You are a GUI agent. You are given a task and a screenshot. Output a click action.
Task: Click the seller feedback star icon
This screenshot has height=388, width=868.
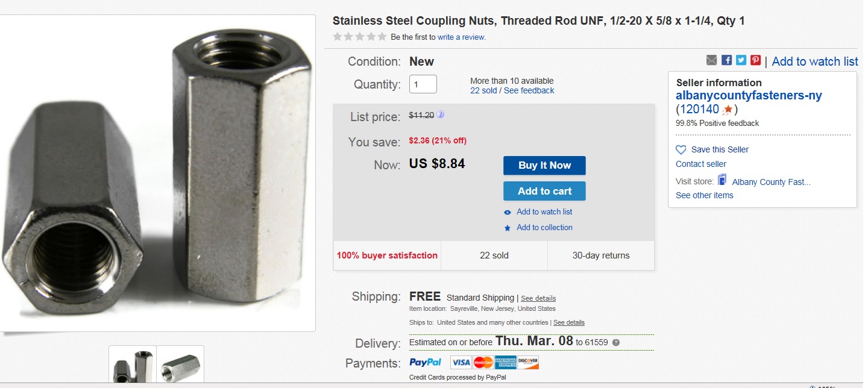pos(728,110)
